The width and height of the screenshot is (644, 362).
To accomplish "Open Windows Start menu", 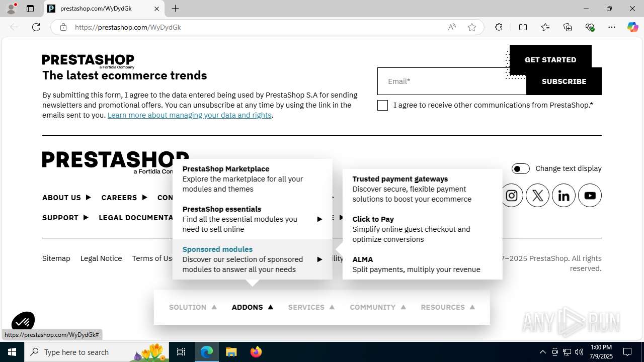I will click(12, 352).
